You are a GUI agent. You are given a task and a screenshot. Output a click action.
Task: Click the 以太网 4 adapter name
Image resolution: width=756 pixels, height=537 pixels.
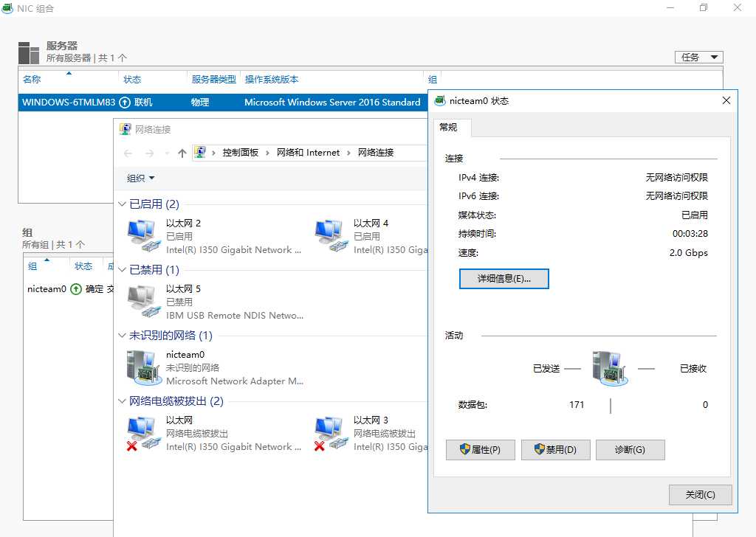point(371,224)
